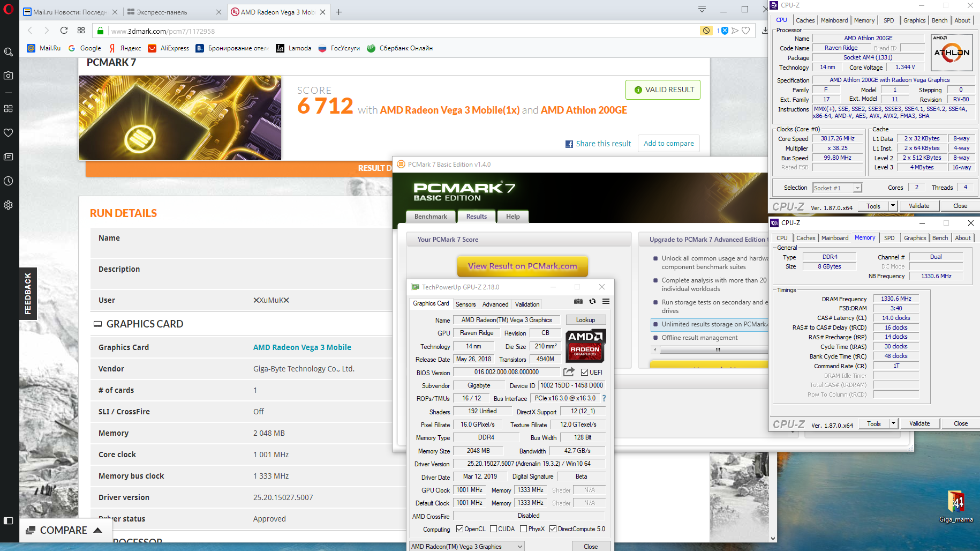Viewport: 980px width, 551px height.
Task: View the site security padlock info
Action: coord(100,31)
